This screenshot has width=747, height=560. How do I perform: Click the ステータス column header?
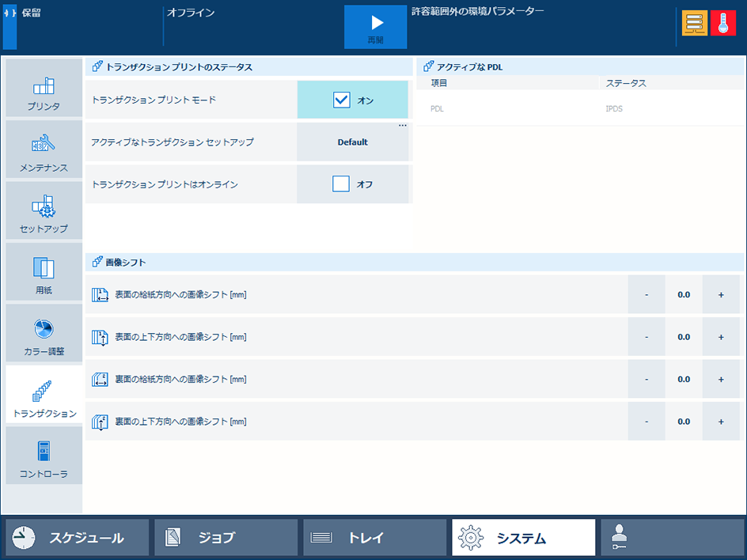(625, 83)
